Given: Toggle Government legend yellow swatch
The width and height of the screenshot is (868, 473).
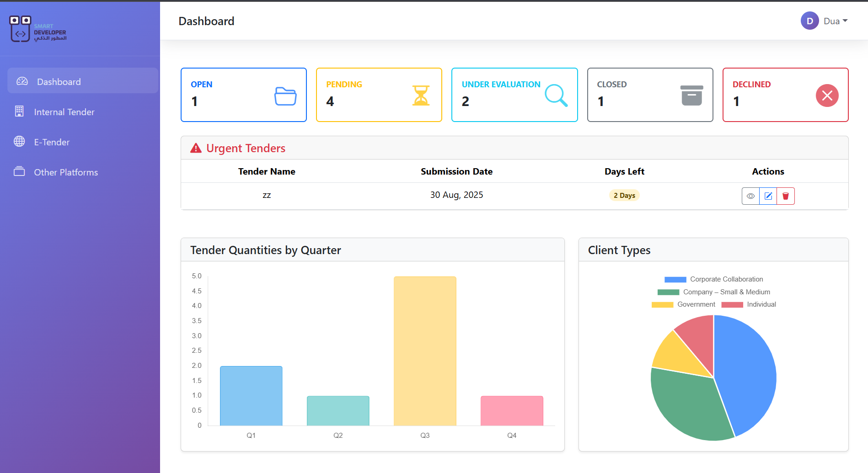Looking at the screenshot, I should point(662,304).
